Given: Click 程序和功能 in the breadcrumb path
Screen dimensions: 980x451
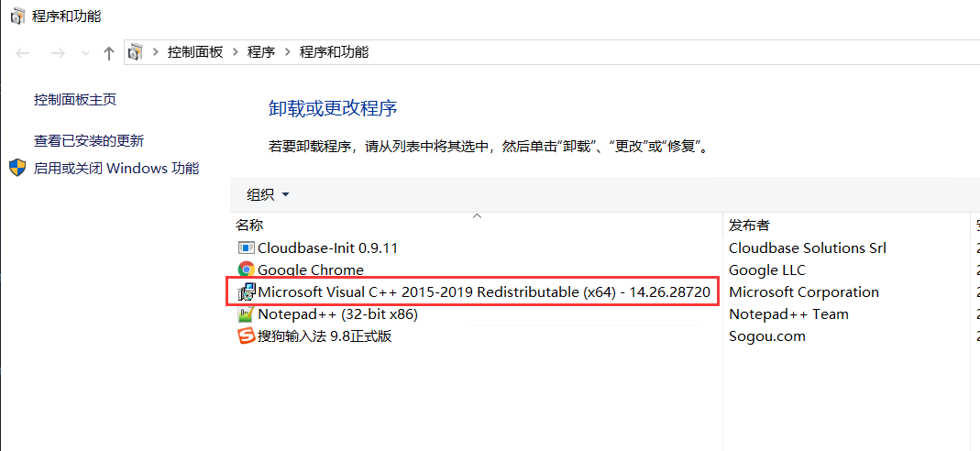Looking at the screenshot, I should pyautogui.click(x=334, y=52).
